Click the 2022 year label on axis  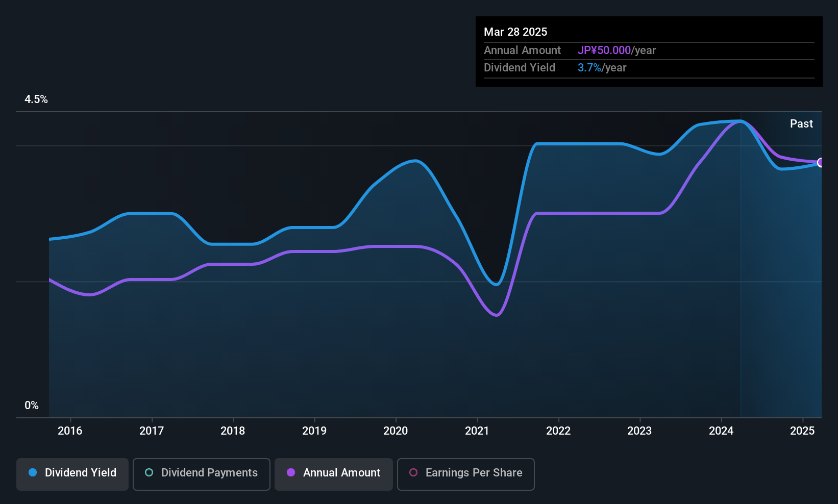[x=558, y=431]
